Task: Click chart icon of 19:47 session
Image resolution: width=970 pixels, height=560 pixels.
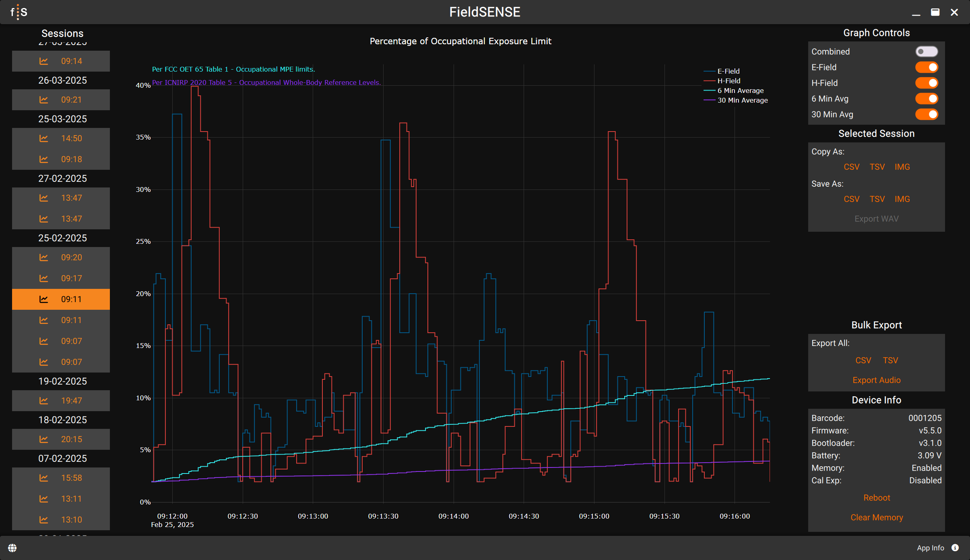Action: point(44,401)
